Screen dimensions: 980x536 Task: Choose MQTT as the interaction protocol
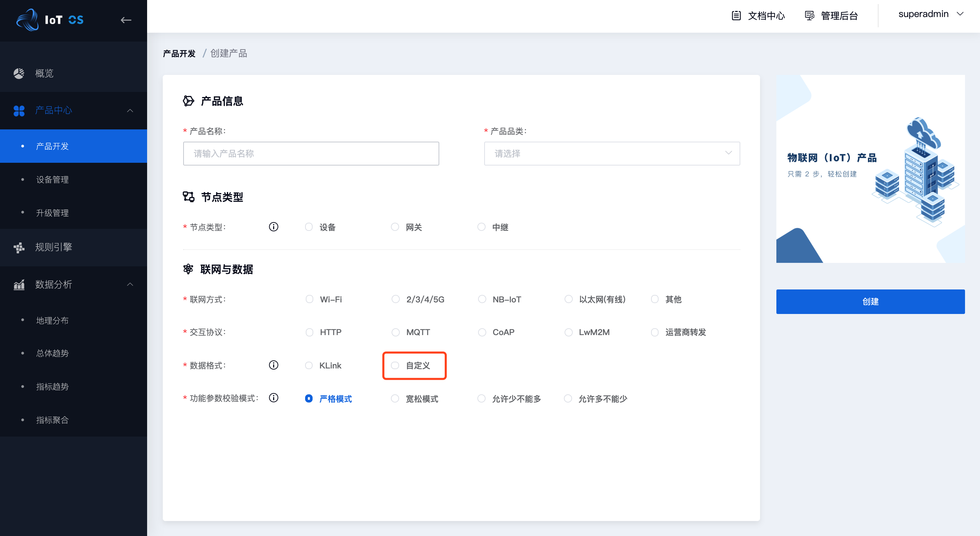[x=395, y=332]
